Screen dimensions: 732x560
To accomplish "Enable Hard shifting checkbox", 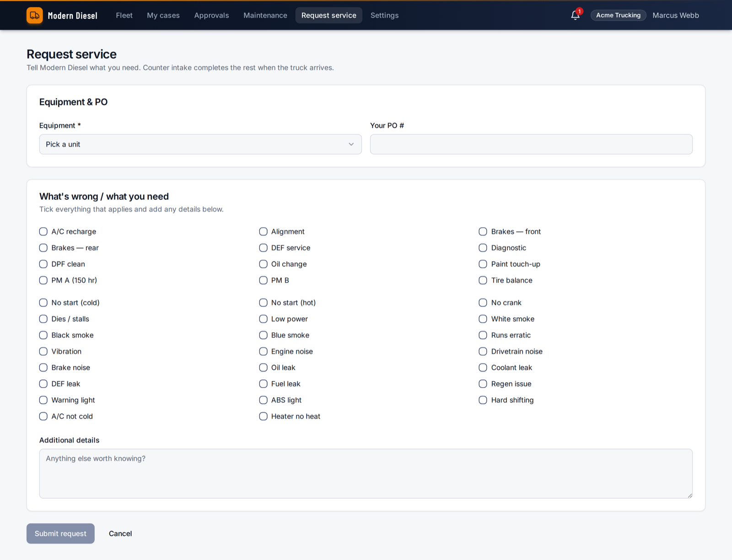I will pyautogui.click(x=483, y=400).
